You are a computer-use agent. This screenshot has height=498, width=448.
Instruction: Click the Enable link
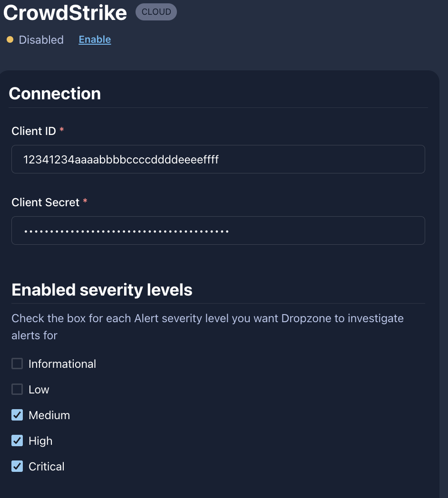[95, 40]
